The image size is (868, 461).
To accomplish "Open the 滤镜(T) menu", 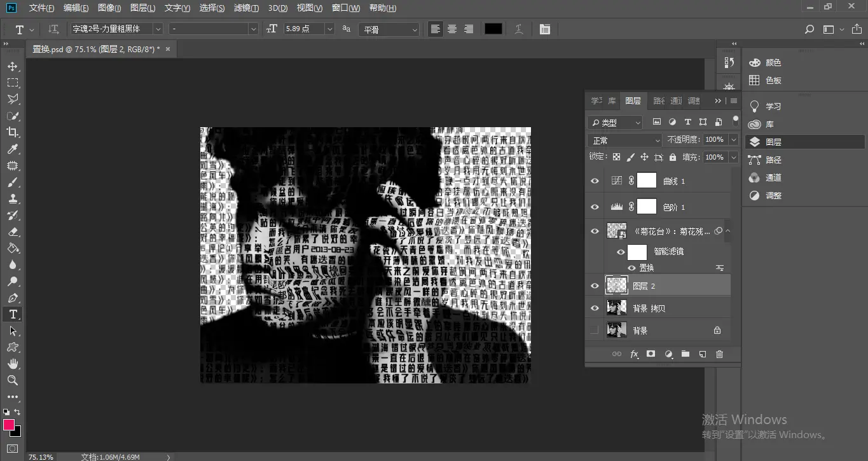I will pos(246,8).
